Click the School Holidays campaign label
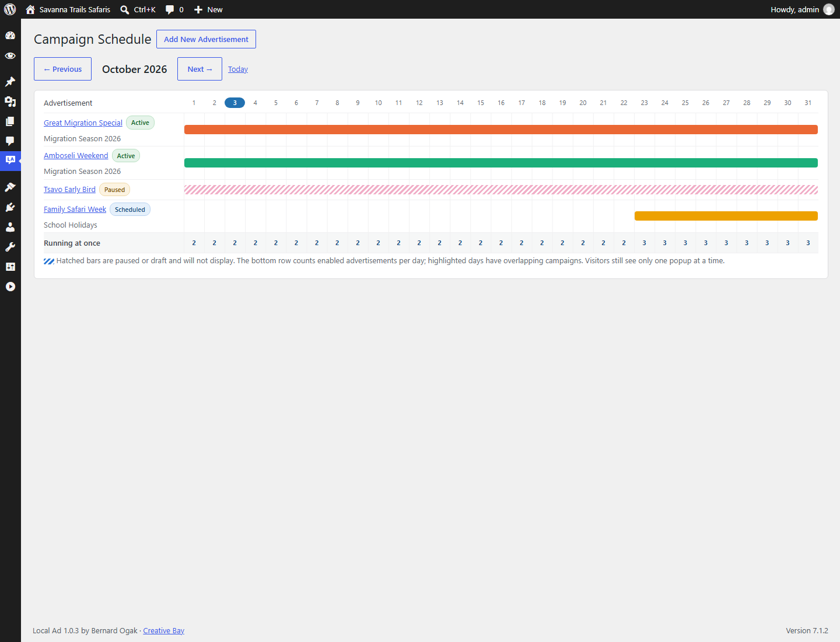This screenshot has width=840, height=642. (71, 225)
